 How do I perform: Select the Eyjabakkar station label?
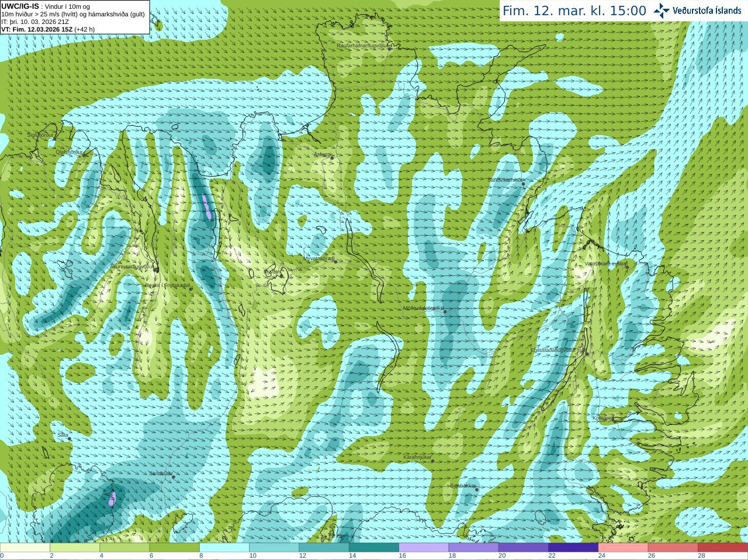(x=463, y=486)
